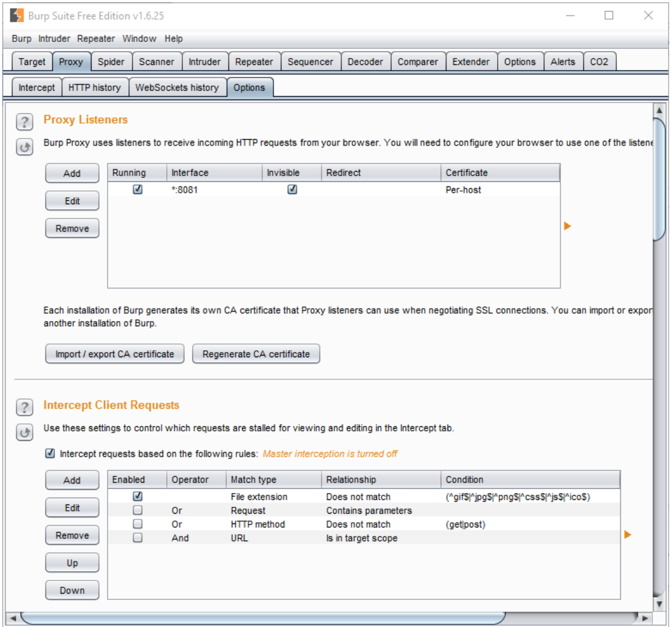Toggle Running checkbox for *:8081 listener
672x627 pixels.
(x=138, y=189)
